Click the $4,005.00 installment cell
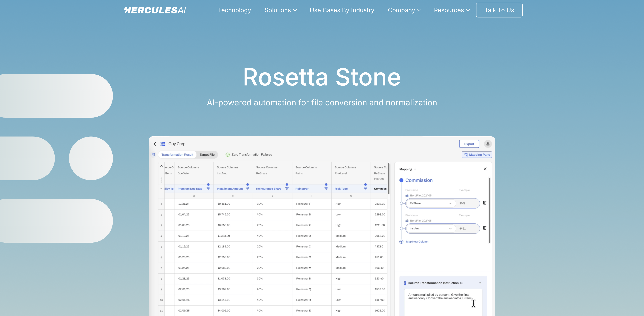Image resolution: width=644 pixels, height=316 pixels. (233, 310)
